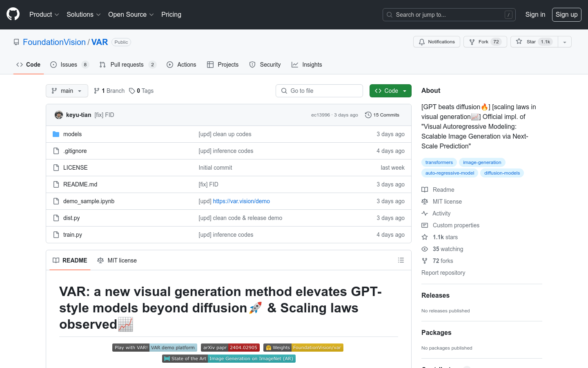This screenshot has width=588, height=368.
Task: Click the .gitignore file icon
Action: [x=56, y=151]
